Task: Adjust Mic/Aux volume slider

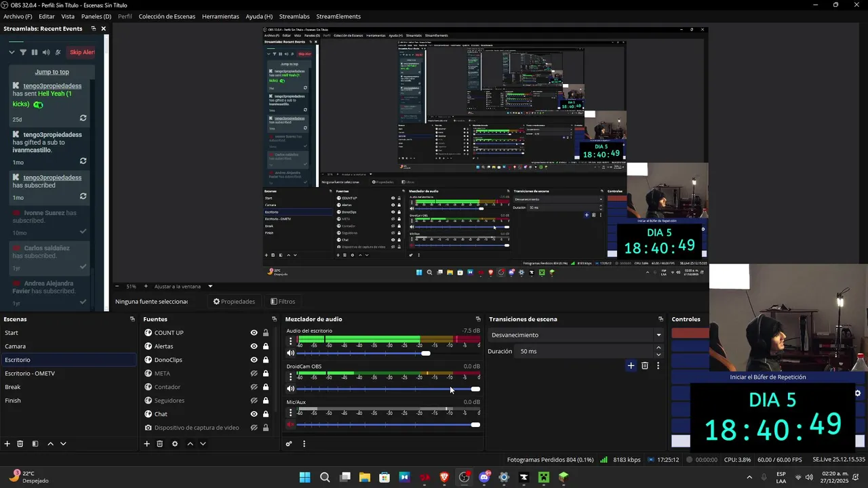Action: pos(388,425)
